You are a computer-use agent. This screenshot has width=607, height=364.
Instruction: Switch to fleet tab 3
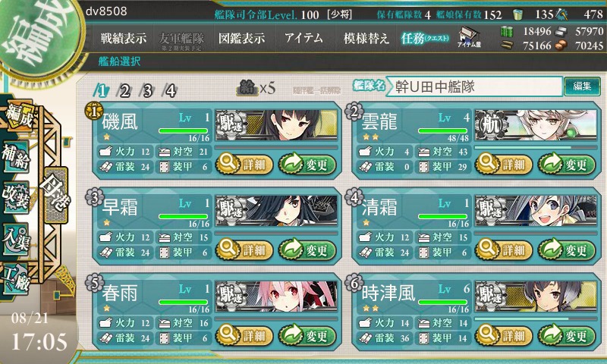(148, 91)
